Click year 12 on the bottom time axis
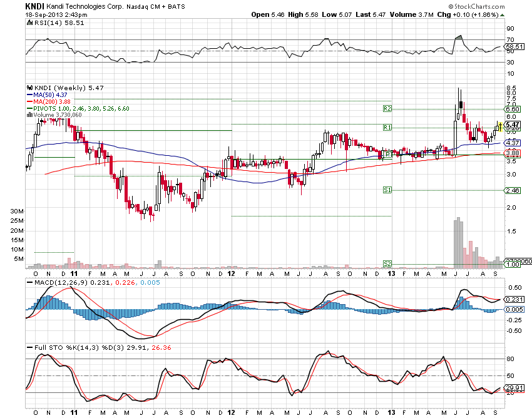 [231, 412]
